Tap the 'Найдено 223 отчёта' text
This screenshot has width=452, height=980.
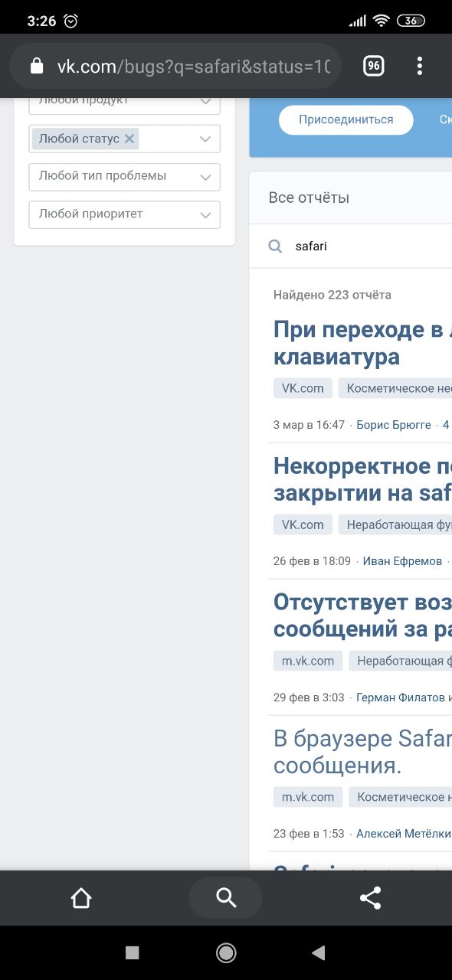click(332, 295)
